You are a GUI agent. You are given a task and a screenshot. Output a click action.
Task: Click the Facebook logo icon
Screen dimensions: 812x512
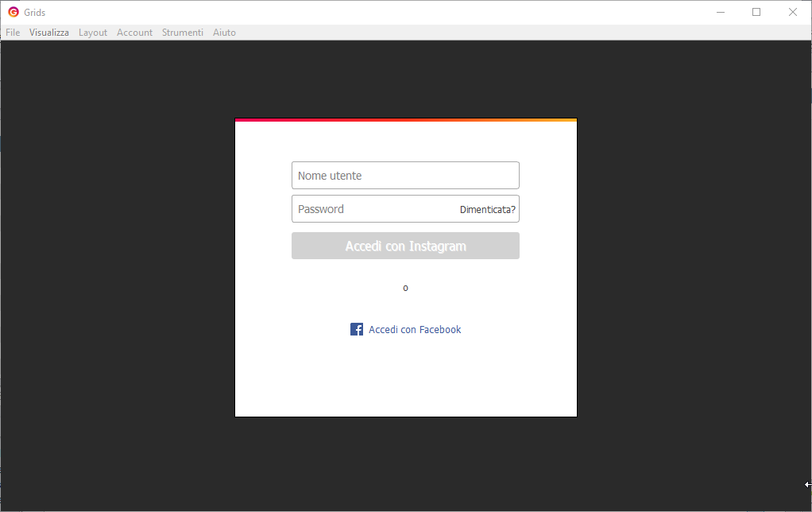coord(357,329)
